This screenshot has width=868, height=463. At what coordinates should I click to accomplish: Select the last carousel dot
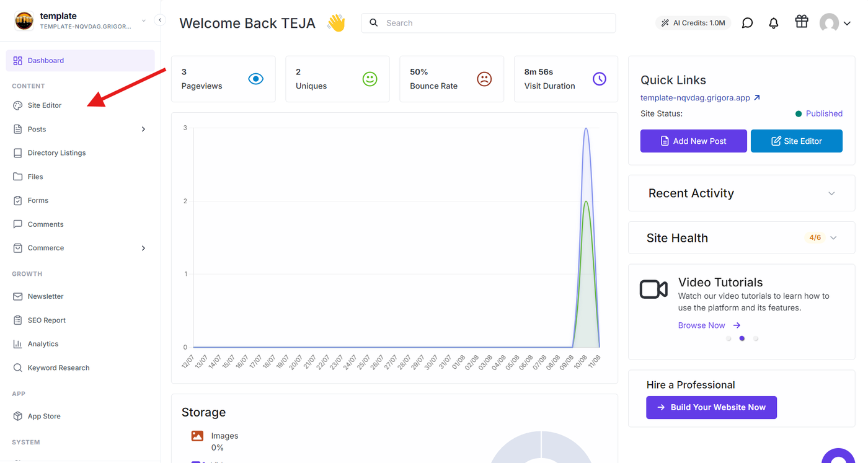point(756,338)
